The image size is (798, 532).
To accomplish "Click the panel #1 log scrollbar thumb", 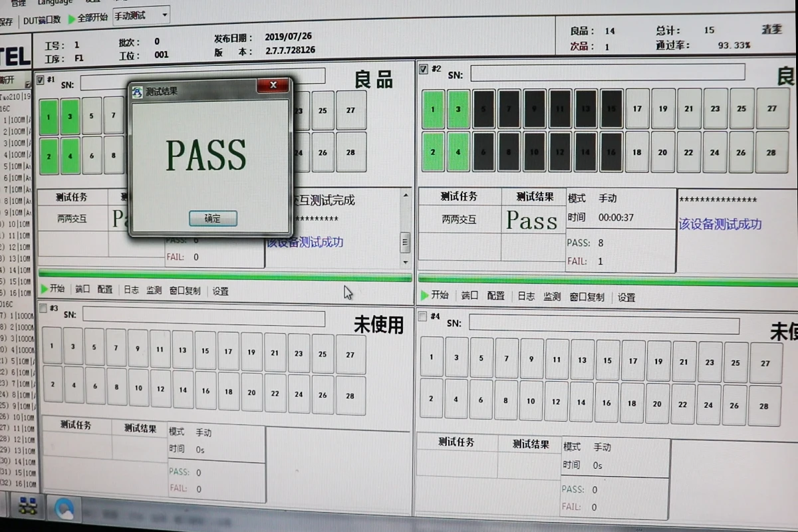I will click(x=405, y=243).
